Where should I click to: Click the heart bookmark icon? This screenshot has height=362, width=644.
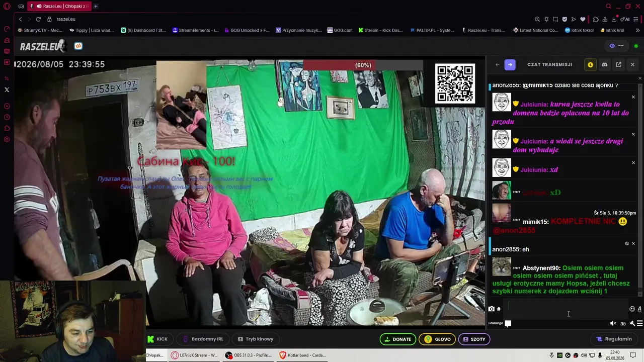[583, 19]
